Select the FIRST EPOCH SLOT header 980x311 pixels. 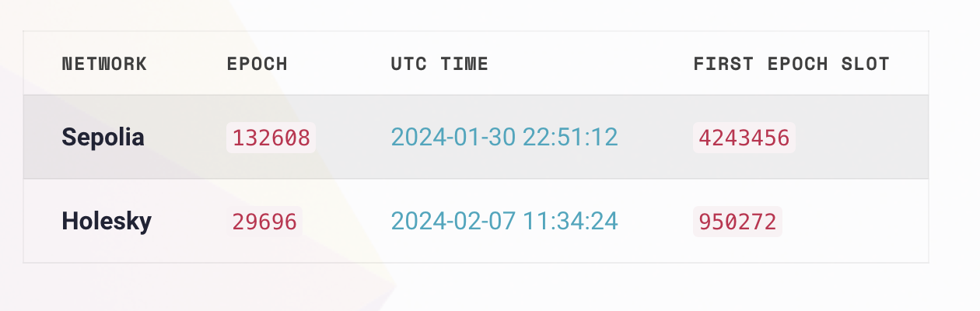point(791,64)
